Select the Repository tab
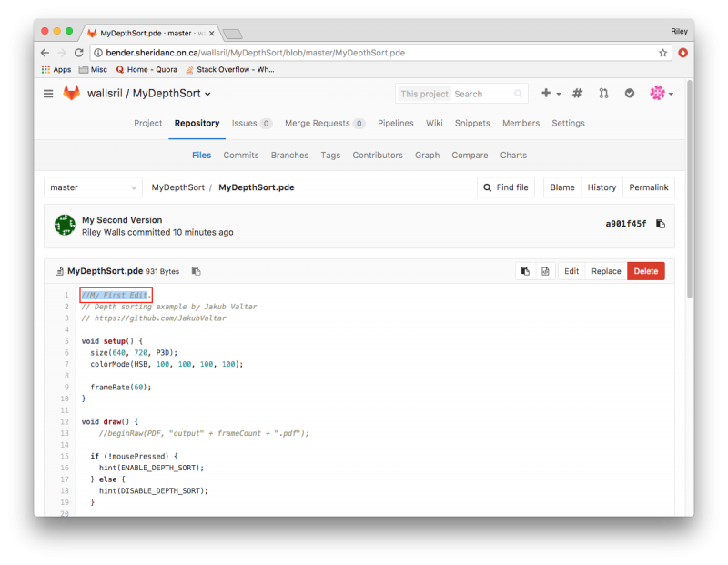 [x=197, y=124]
